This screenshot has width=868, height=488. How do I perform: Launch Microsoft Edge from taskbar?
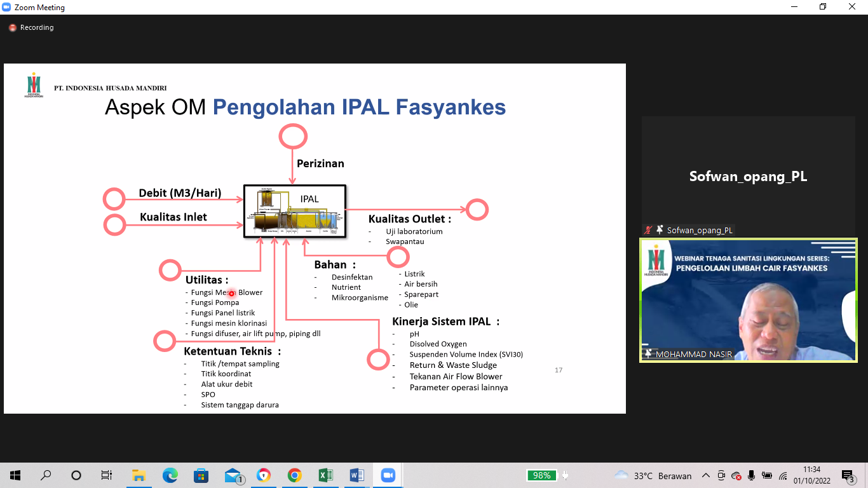tap(170, 475)
